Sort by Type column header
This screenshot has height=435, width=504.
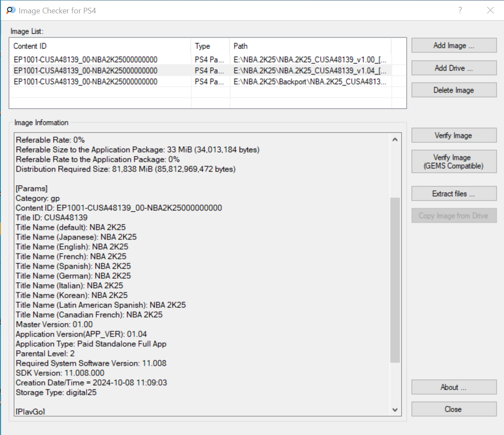tap(210, 46)
